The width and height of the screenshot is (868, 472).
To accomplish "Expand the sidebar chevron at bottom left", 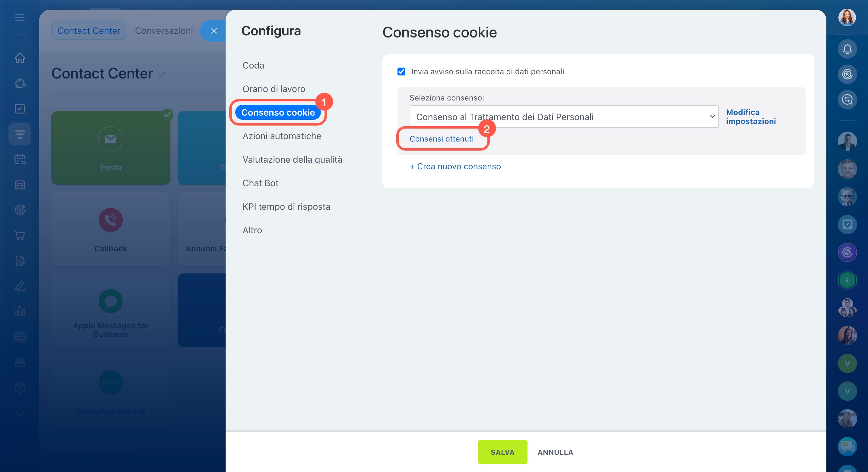I will [x=20, y=413].
